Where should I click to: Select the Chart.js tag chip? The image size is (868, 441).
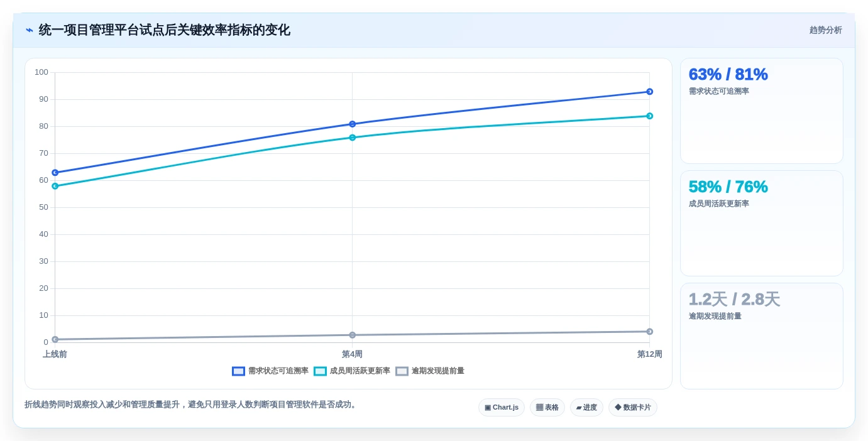(502, 408)
